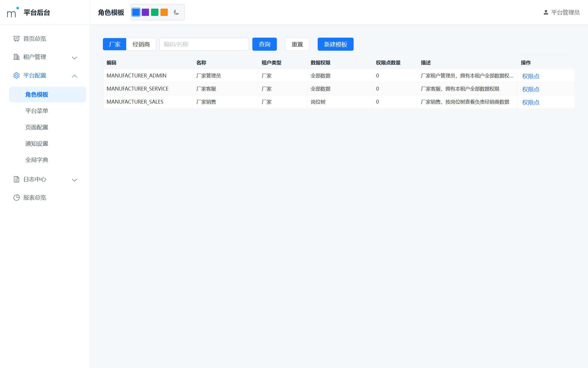Click the 查询 button

pyautogui.click(x=265, y=44)
